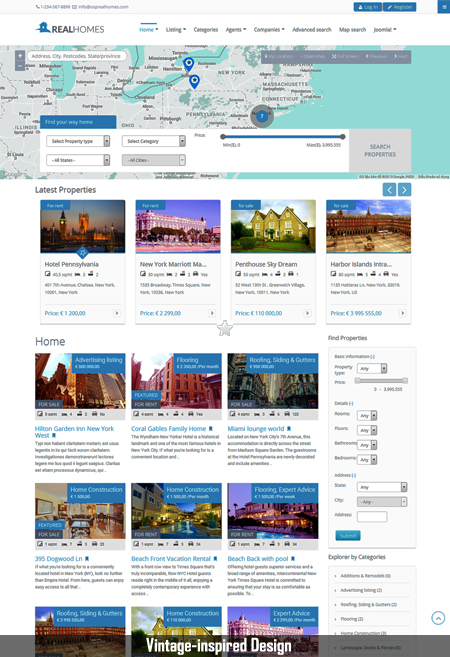This screenshot has height=657, width=450.
Task: Collapse the Address section
Action: 354,475
